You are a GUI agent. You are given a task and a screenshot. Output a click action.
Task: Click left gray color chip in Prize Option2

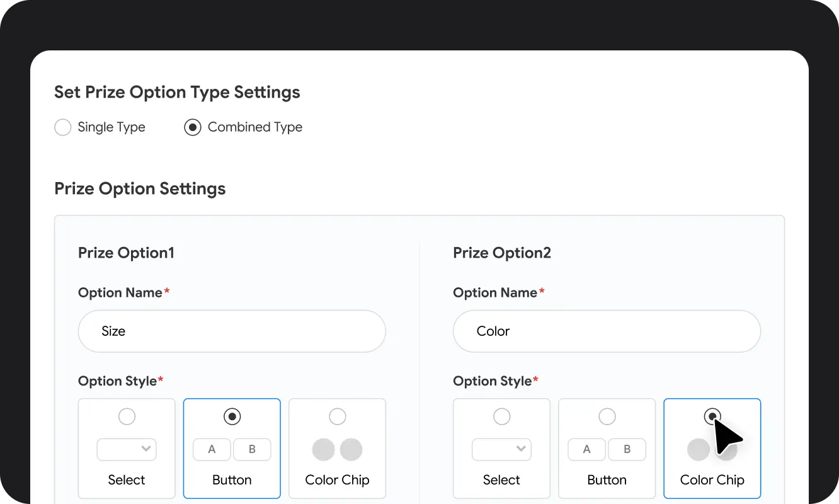tap(698, 450)
